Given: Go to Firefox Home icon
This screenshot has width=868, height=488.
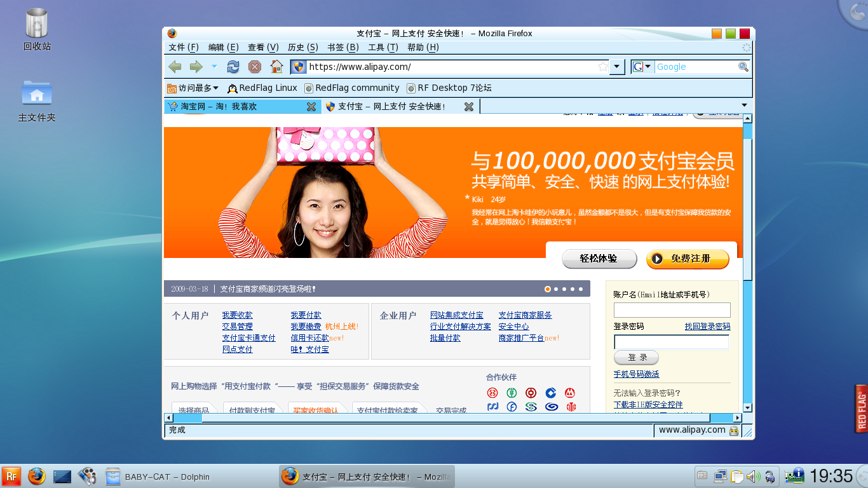Looking at the screenshot, I should click(276, 67).
